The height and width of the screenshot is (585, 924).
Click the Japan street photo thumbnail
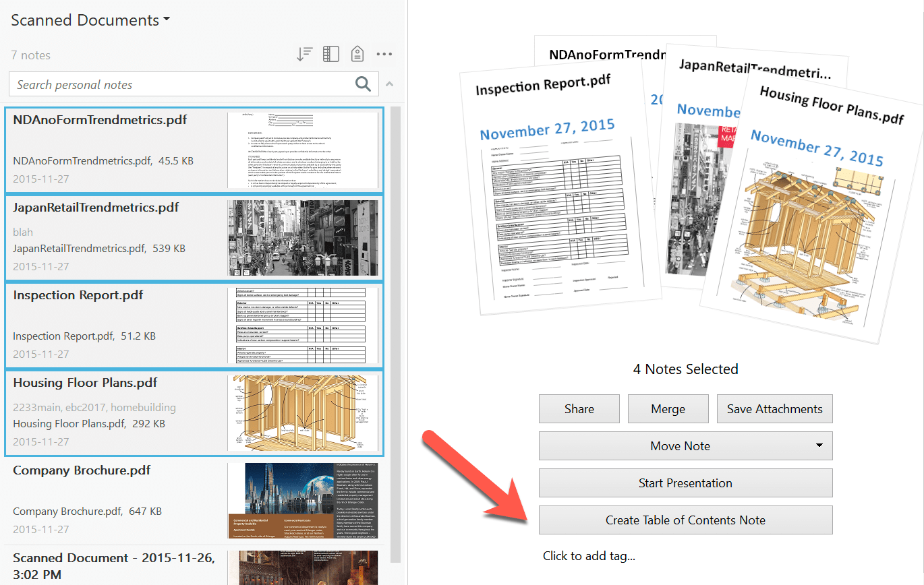(303, 238)
